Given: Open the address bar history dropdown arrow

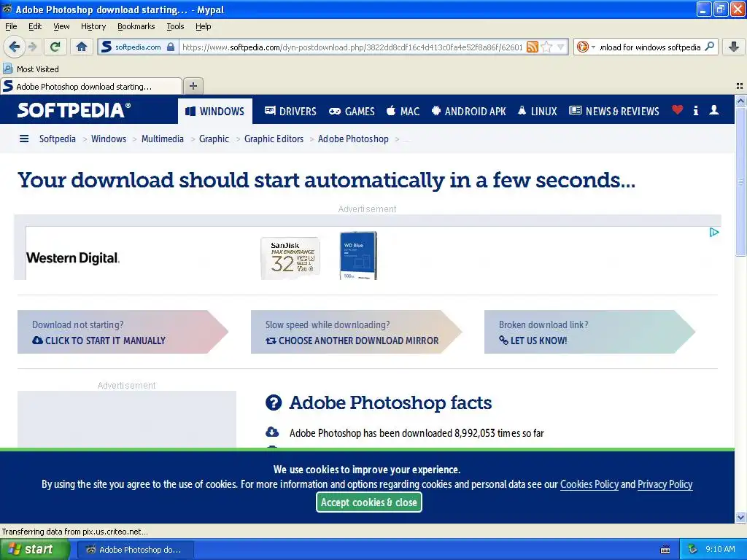Looking at the screenshot, I should click(561, 47).
